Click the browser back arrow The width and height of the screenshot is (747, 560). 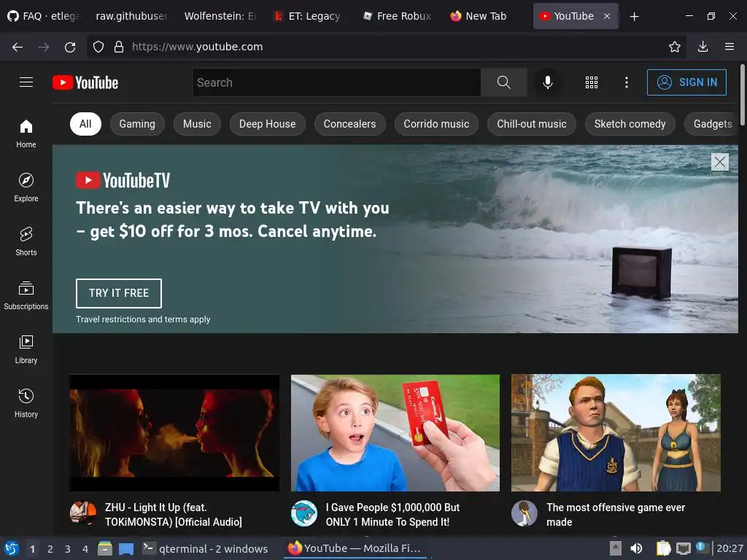[x=18, y=47]
